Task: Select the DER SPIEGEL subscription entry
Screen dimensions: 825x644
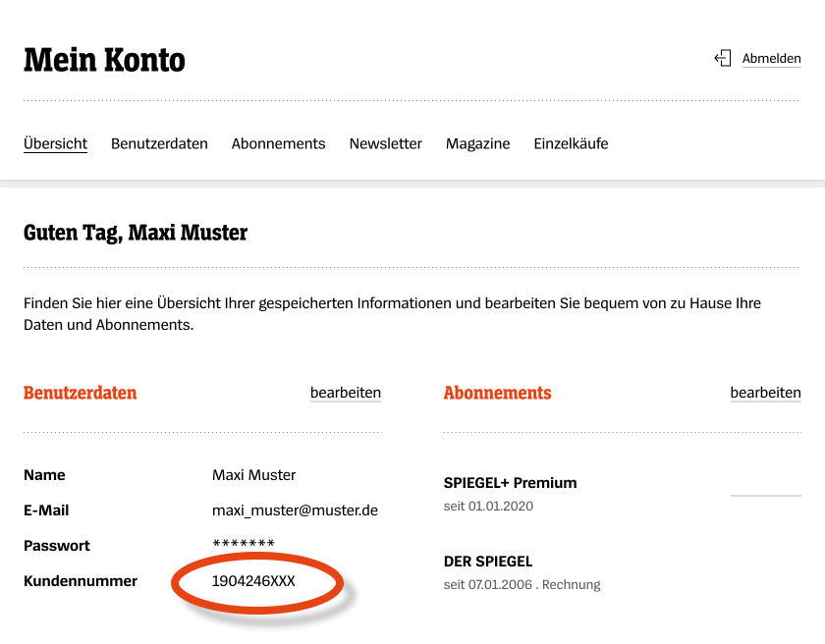Action: pos(488,562)
